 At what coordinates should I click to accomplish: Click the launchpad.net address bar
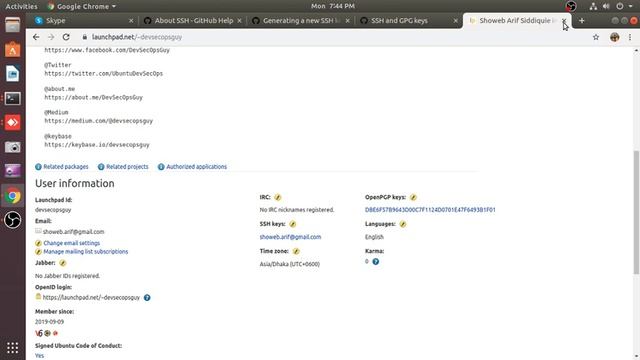click(x=334, y=37)
